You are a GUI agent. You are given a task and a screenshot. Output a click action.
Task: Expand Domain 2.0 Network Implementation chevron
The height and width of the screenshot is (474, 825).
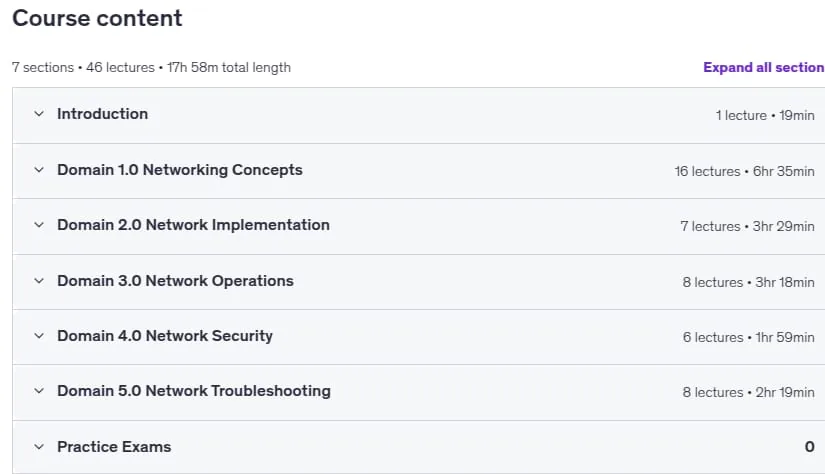39,225
